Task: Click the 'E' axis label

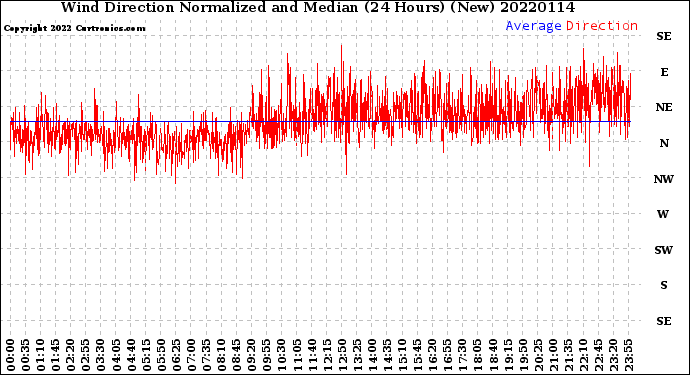Action: click(664, 72)
